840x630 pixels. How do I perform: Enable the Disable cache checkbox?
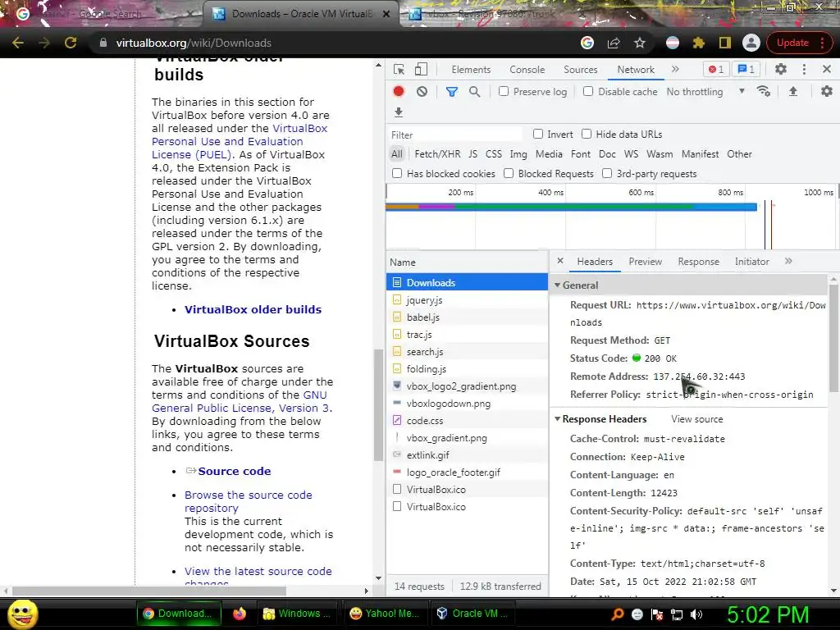point(588,91)
